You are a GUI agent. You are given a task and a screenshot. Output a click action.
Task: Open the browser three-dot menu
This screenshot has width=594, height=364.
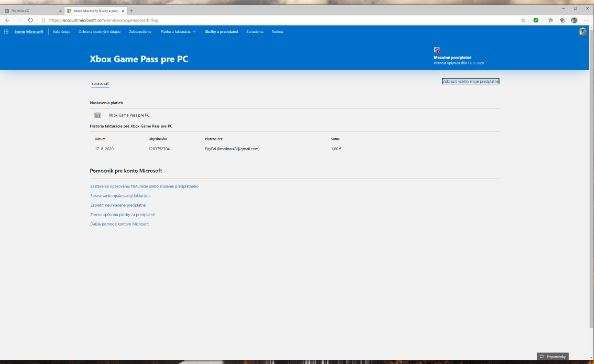click(586, 20)
